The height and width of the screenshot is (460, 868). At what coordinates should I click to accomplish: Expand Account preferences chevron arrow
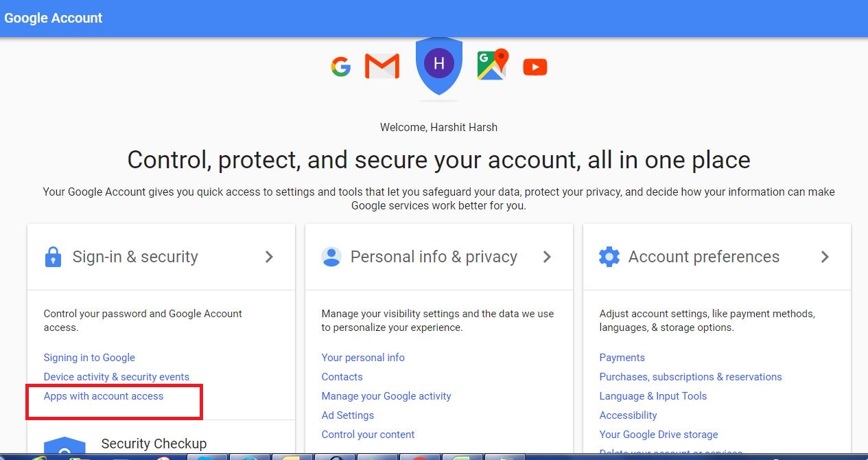point(825,257)
